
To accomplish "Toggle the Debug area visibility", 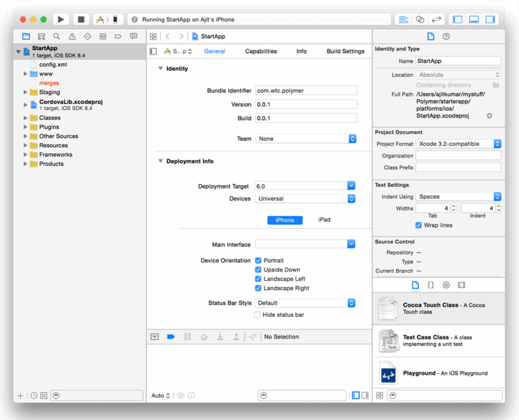I will pyautogui.click(x=474, y=19).
